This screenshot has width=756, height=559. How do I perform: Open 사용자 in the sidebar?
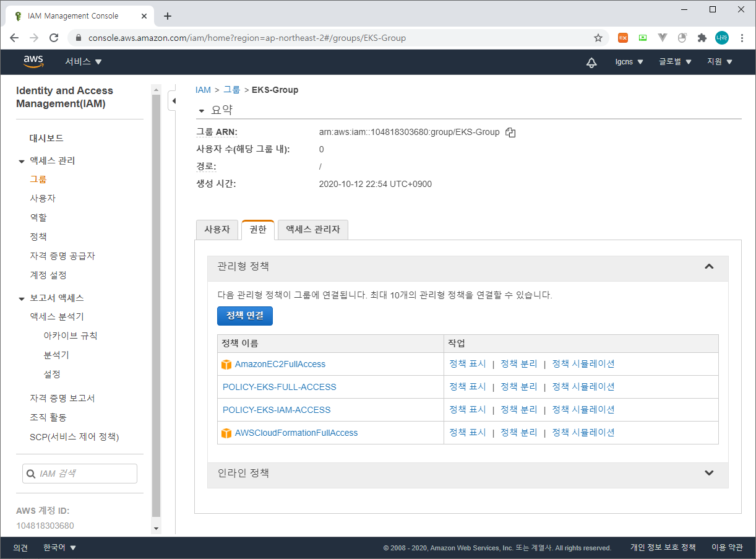click(x=43, y=198)
